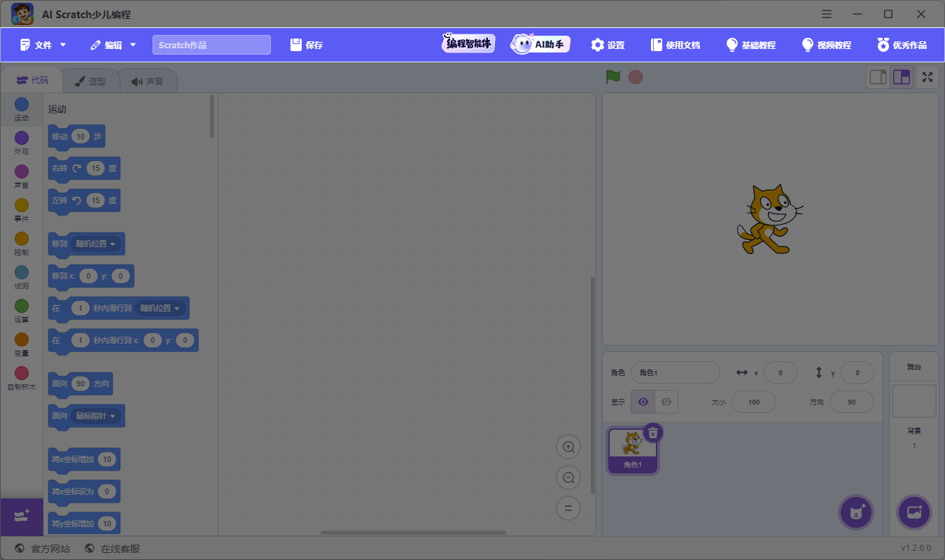The width and height of the screenshot is (945, 560).
Task: Expand 鼠标指针 dropdown in 面向 block
Action: tap(96, 416)
